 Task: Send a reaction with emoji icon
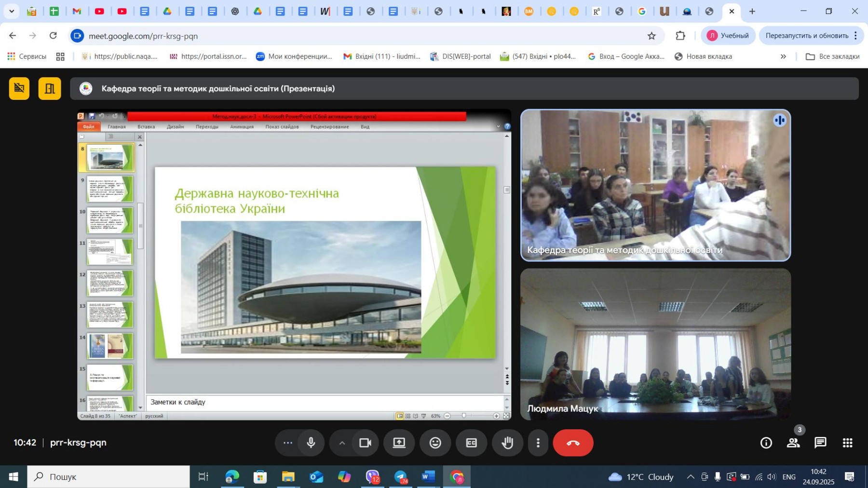(x=435, y=443)
